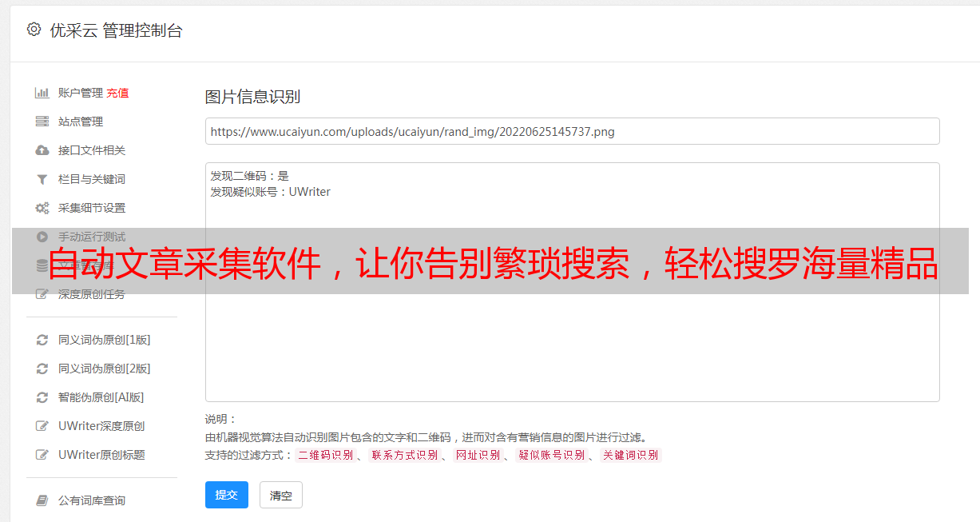The height and width of the screenshot is (522, 980).
Task: Click the bar chart icon for 账户管理
Action: (x=42, y=93)
